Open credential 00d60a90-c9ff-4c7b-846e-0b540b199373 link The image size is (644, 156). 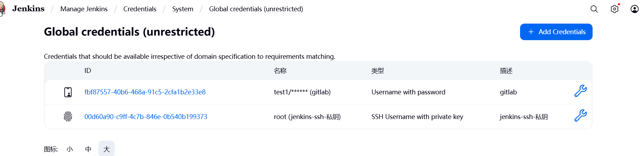pyautogui.click(x=146, y=117)
